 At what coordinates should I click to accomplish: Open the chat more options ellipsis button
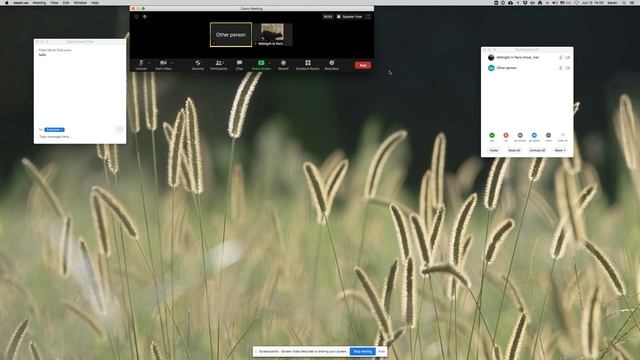119,129
